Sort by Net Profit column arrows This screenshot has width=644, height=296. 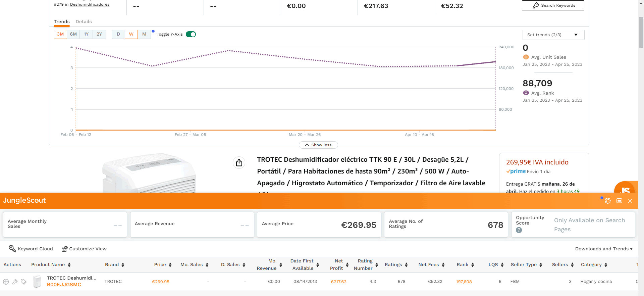(x=347, y=265)
